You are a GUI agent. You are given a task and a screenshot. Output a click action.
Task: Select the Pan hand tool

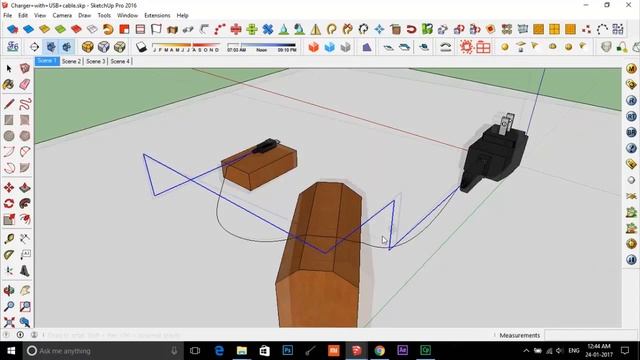coord(24,290)
